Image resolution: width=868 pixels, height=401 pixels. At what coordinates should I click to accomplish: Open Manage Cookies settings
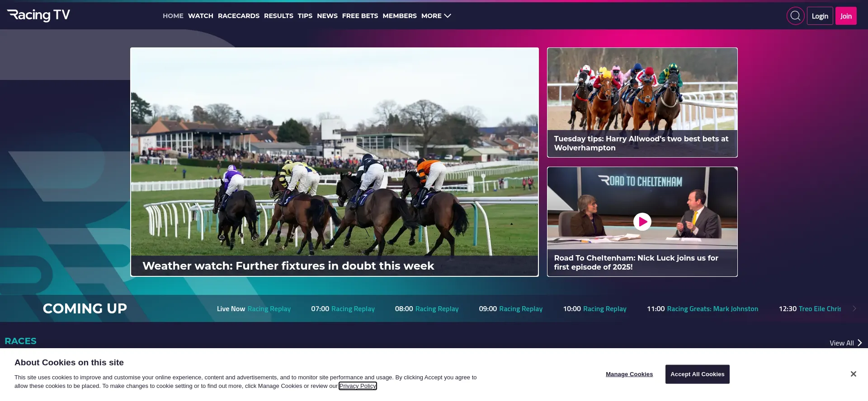click(x=629, y=374)
